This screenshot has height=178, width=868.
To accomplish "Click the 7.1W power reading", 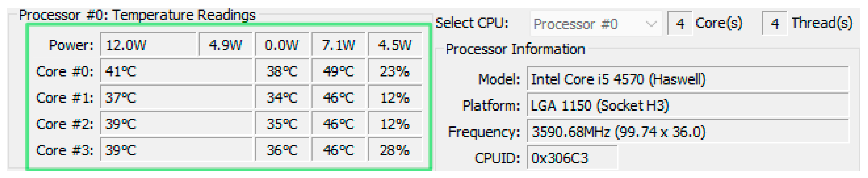I will (x=338, y=44).
